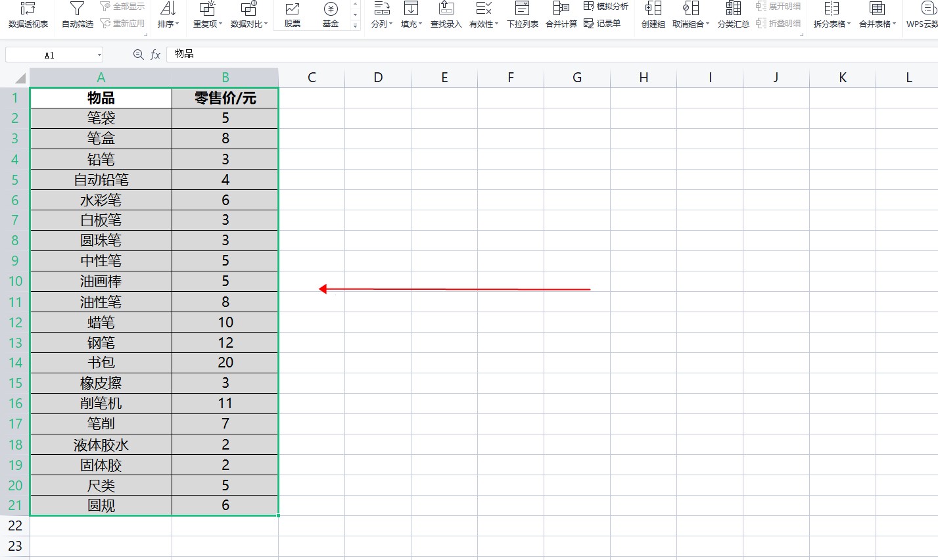Open the 合并计算 consolidate tool
Screen dimensions: 938x560
click(561, 15)
